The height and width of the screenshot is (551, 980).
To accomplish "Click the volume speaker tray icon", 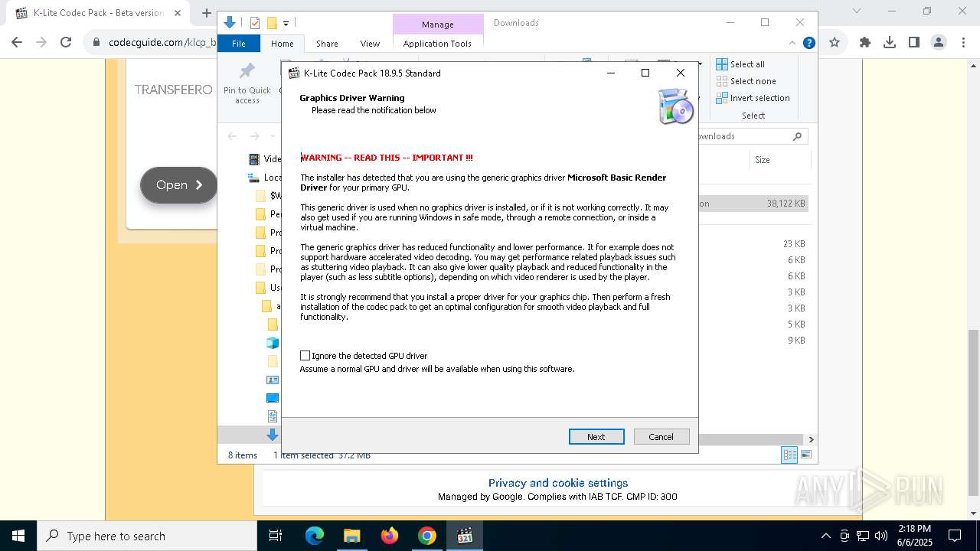I will pos(881,536).
